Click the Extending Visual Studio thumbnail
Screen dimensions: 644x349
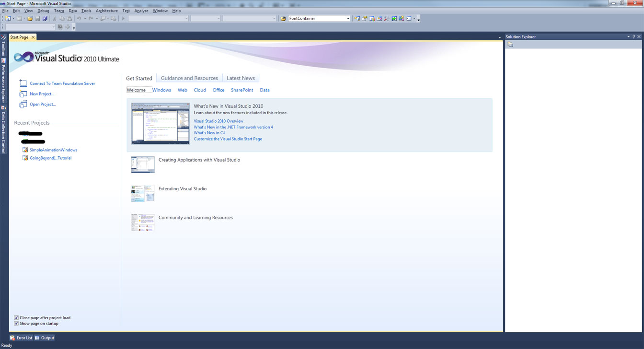click(143, 194)
